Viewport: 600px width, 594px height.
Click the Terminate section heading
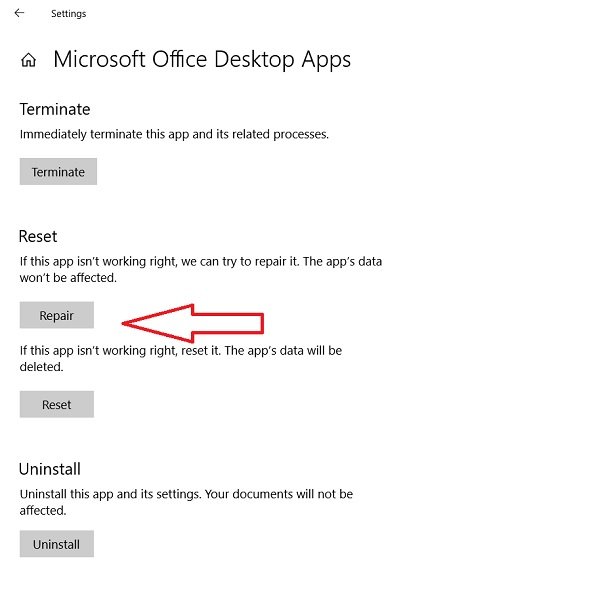pos(55,109)
